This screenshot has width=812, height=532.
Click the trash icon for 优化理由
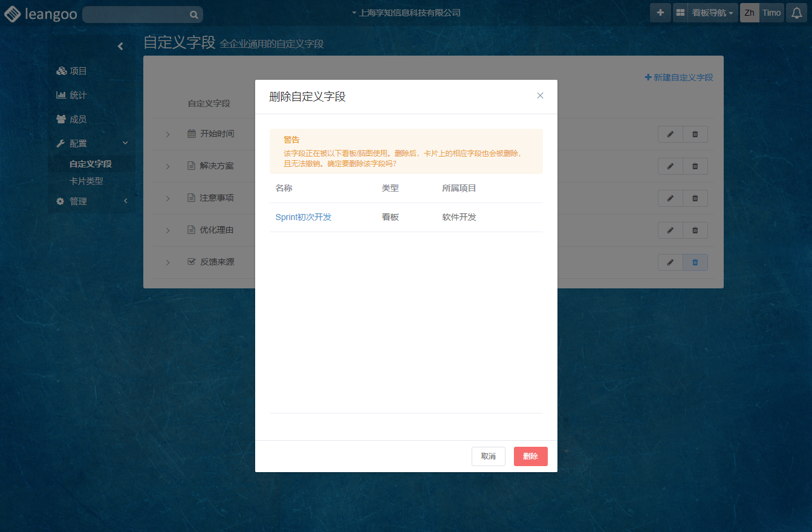695,230
